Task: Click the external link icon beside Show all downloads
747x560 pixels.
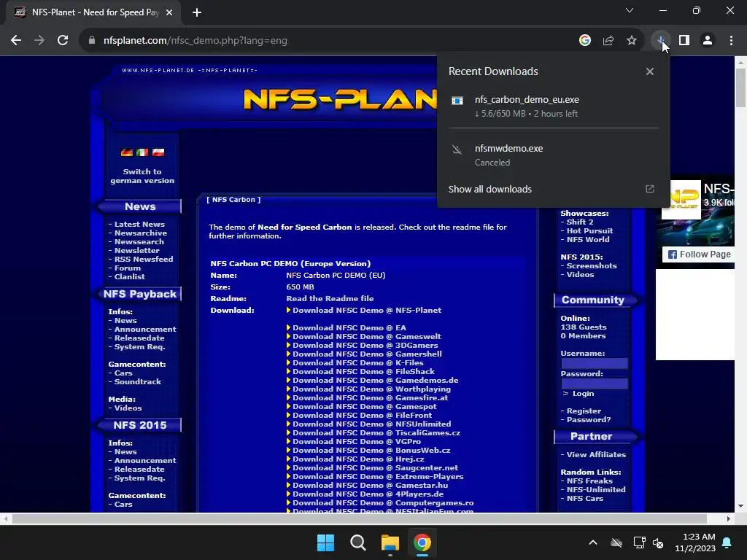Action: (x=650, y=189)
